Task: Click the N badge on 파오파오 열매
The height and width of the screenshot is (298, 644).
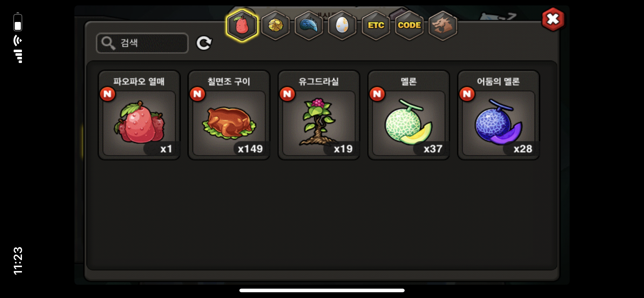Action: coord(107,94)
